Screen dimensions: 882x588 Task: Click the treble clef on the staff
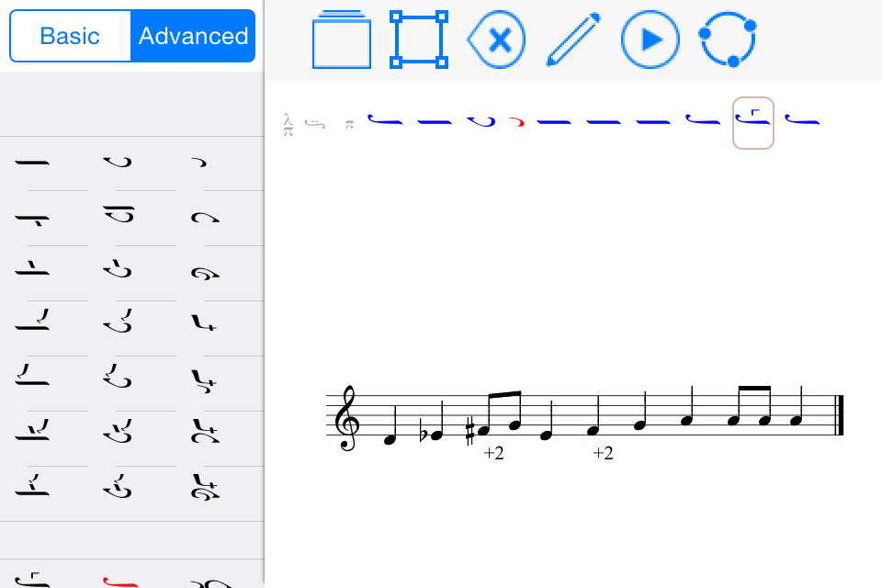coord(346,417)
